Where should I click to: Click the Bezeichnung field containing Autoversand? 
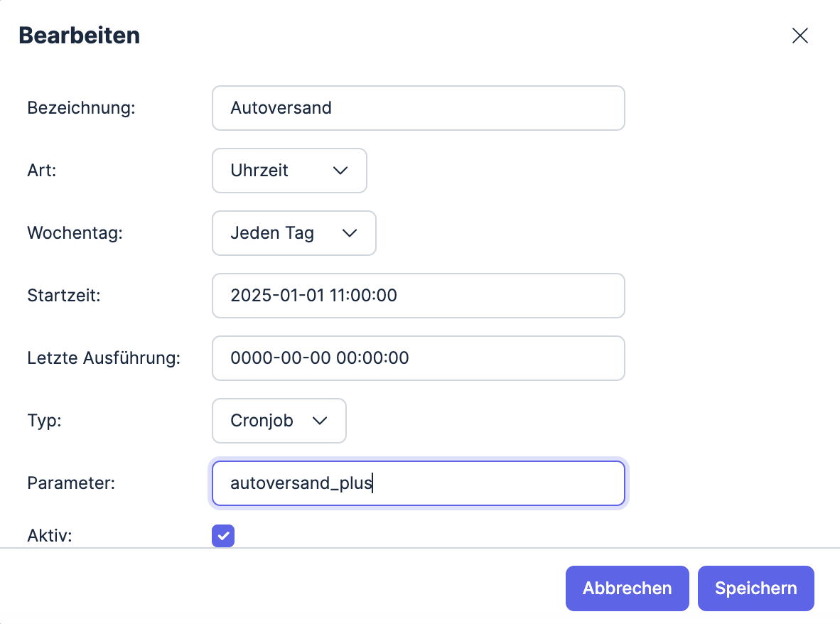point(418,108)
